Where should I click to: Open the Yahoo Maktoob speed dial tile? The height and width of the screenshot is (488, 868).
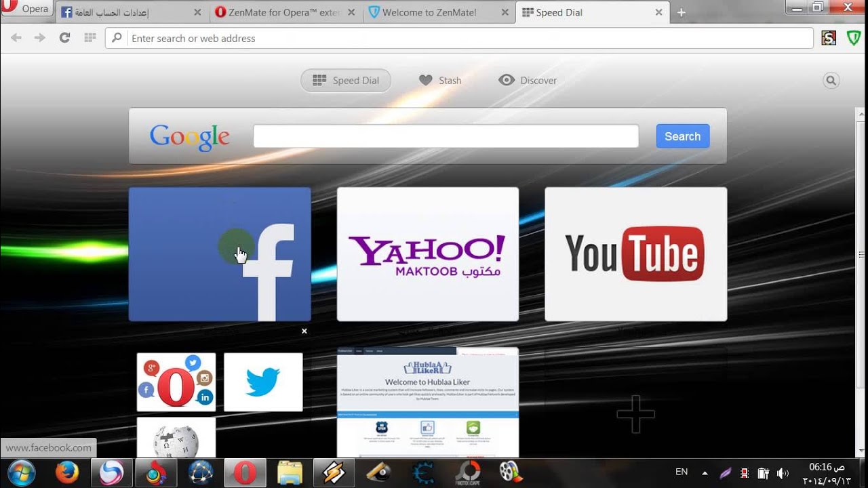pyautogui.click(x=428, y=254)
